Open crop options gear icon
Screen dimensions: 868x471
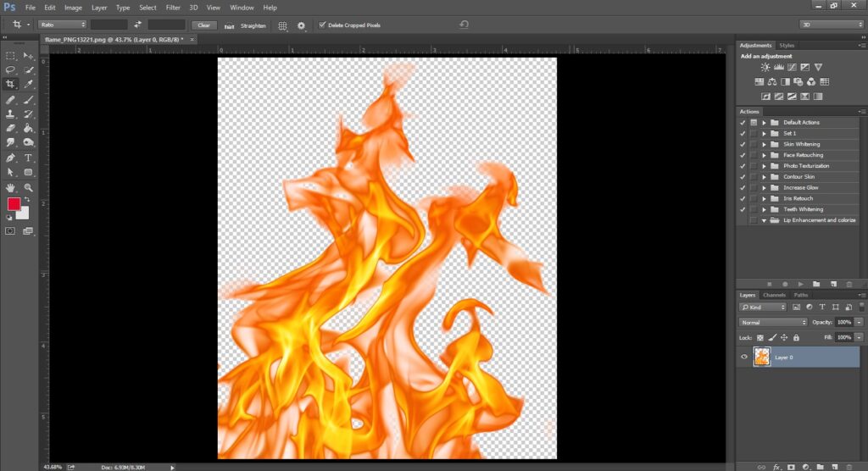pyautogui.click(x=301, y=25)
